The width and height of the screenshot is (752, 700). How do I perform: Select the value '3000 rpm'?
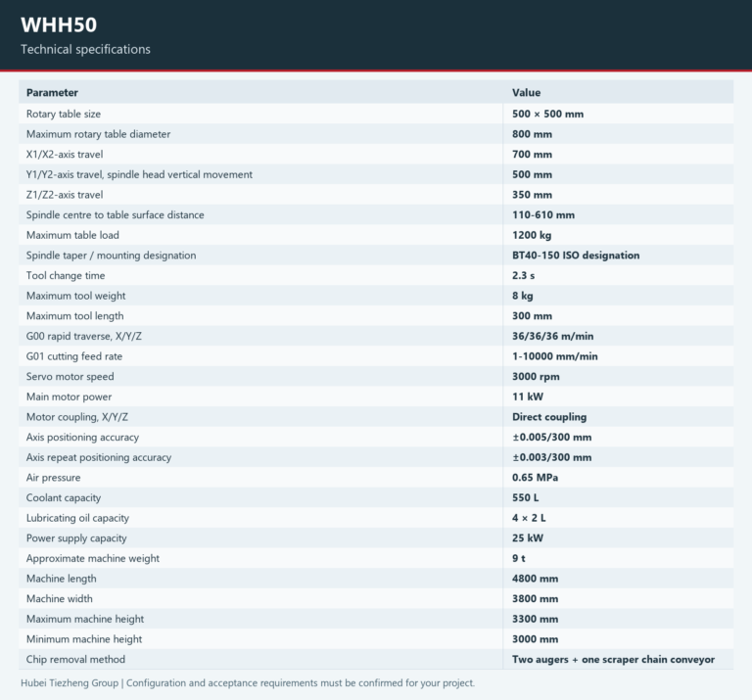(x=536, y=377)
